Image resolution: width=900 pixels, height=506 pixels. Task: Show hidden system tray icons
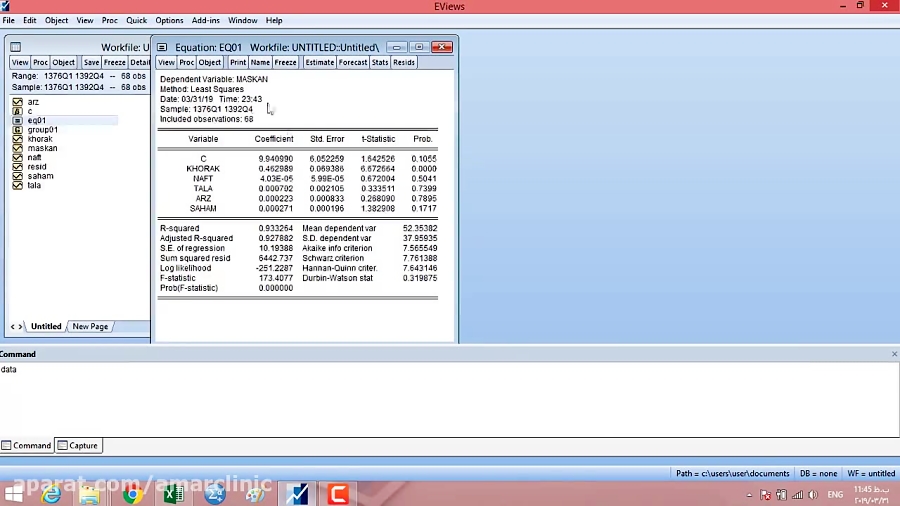click(x=749, y=494)
